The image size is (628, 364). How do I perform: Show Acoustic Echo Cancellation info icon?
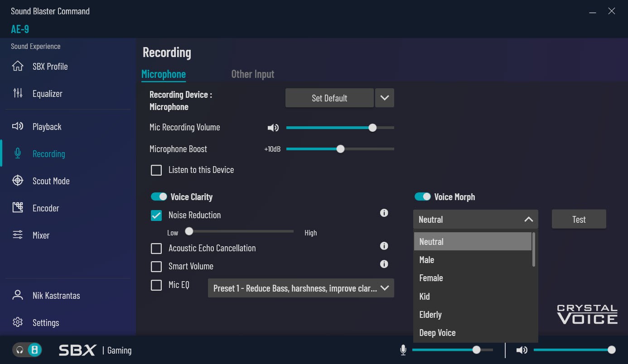point(384,246)
